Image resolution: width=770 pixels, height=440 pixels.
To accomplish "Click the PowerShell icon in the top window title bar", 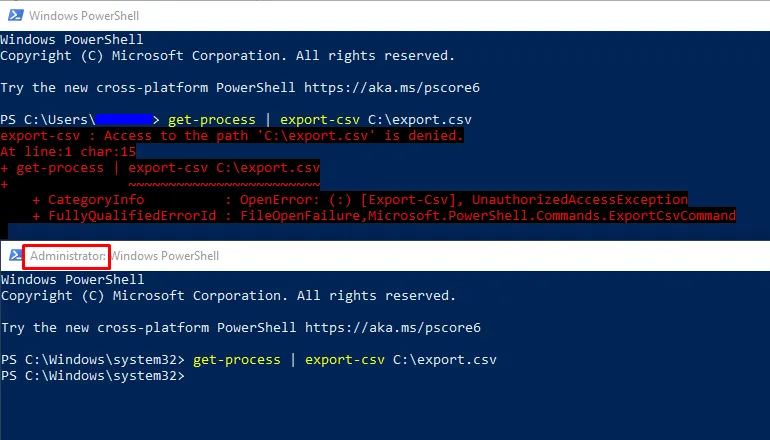I will click(14, 15).
